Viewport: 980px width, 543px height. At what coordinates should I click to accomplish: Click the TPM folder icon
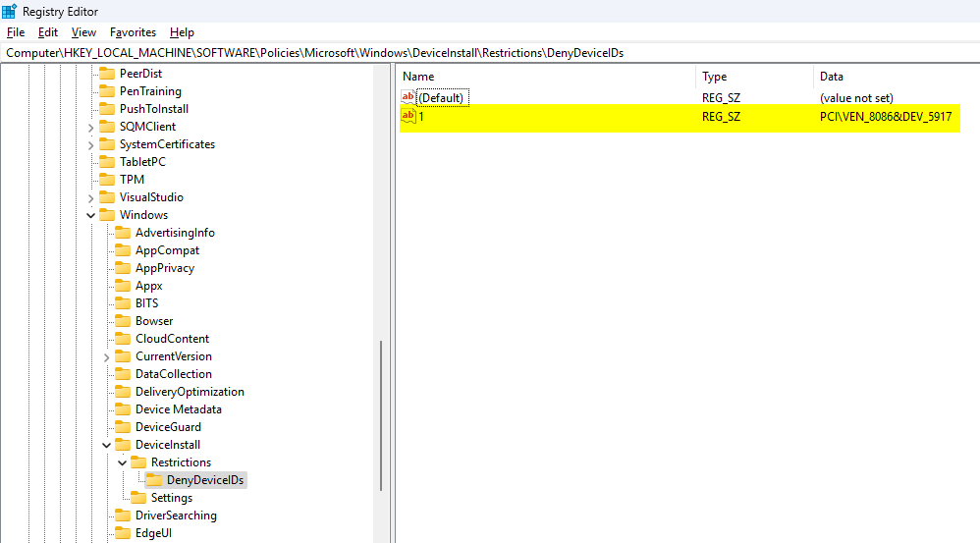(x=107, y=180)
